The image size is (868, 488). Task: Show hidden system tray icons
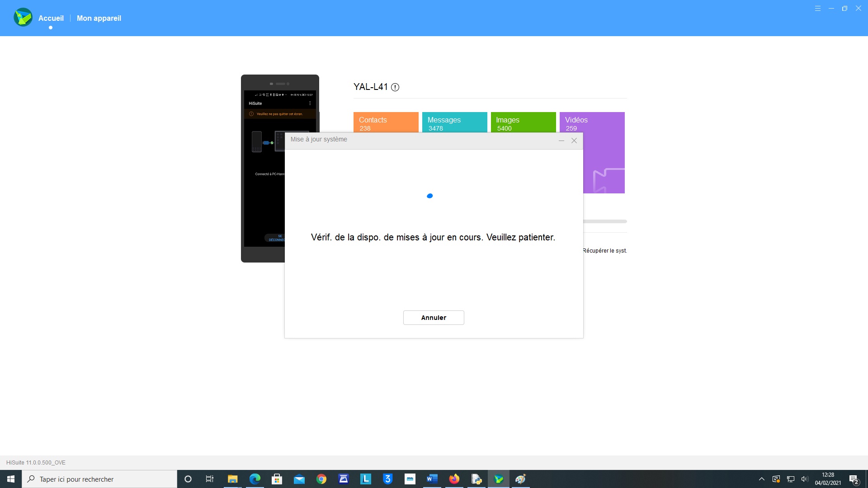[762, 479]
